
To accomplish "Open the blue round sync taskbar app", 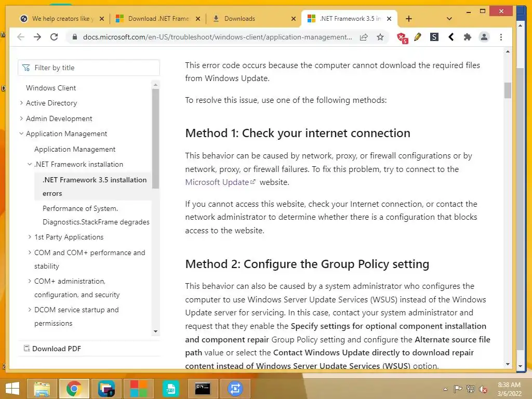I will pos(235,389).
